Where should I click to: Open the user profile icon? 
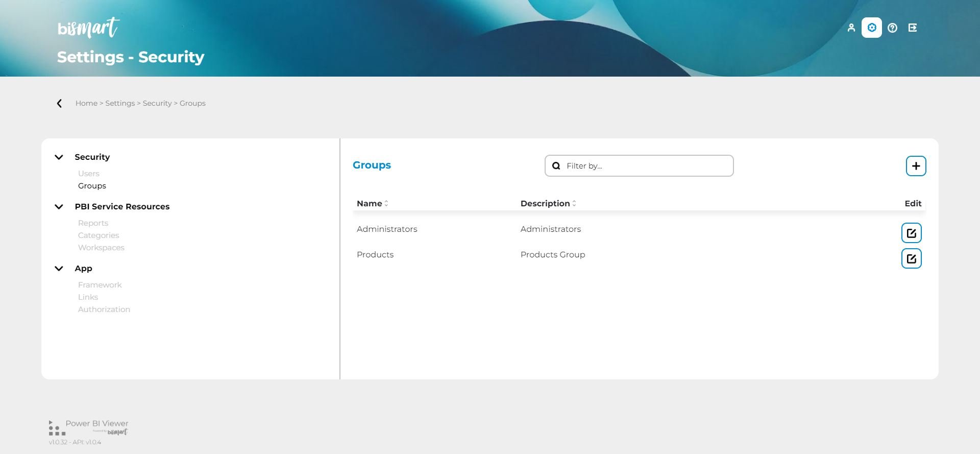851,28
